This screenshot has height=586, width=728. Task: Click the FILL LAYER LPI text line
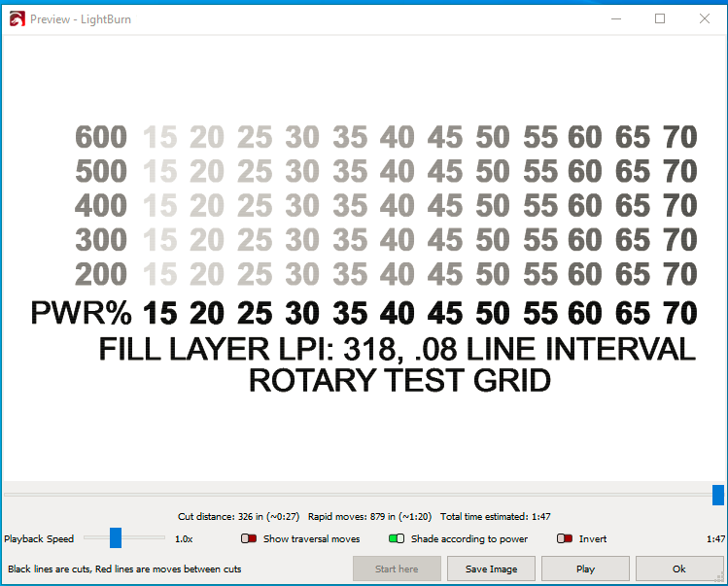(397, 349)
